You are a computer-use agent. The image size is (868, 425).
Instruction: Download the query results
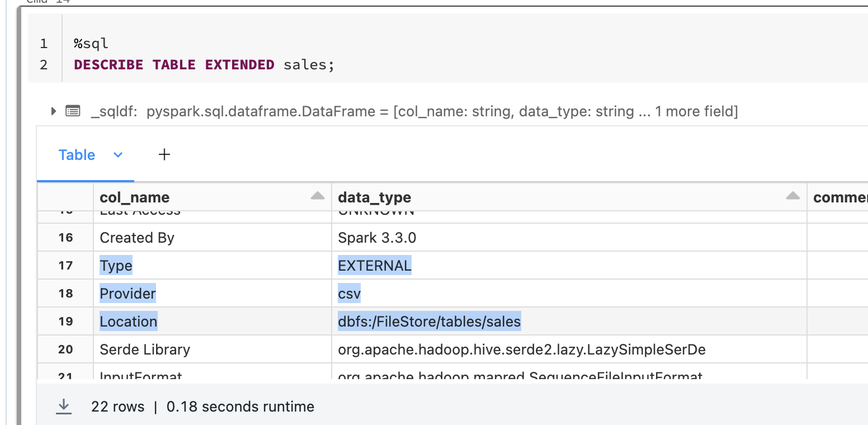pos(64,407)
